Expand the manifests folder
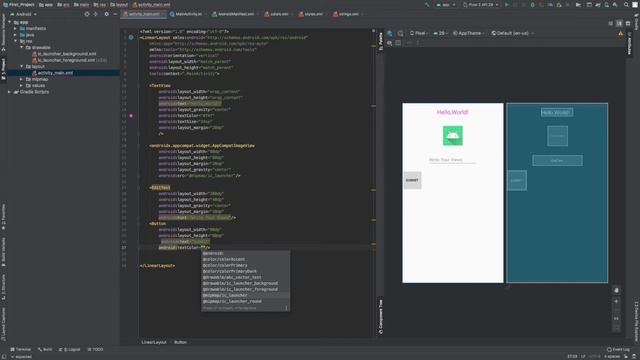Image resolution: width=640 pixels, height=360 pixels. [16, 29]
